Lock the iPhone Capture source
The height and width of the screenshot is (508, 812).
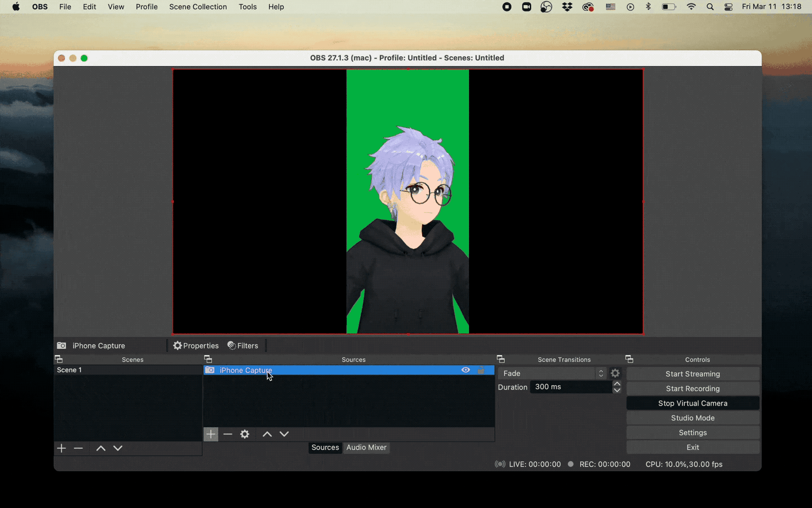pos(482,370)
